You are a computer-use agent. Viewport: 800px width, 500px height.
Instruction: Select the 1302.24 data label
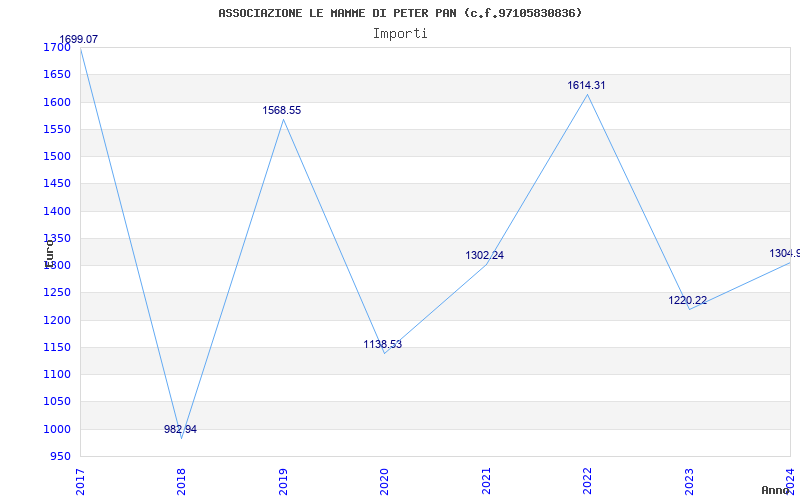tap(484, 256)
